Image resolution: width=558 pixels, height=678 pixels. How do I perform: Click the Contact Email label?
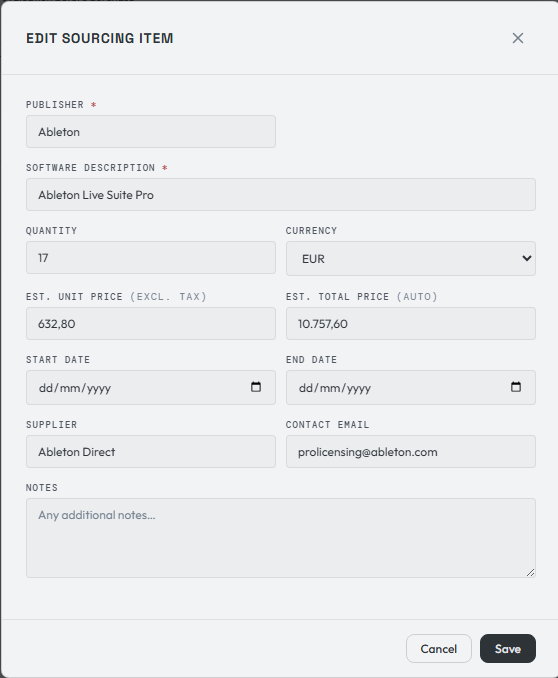327,425
